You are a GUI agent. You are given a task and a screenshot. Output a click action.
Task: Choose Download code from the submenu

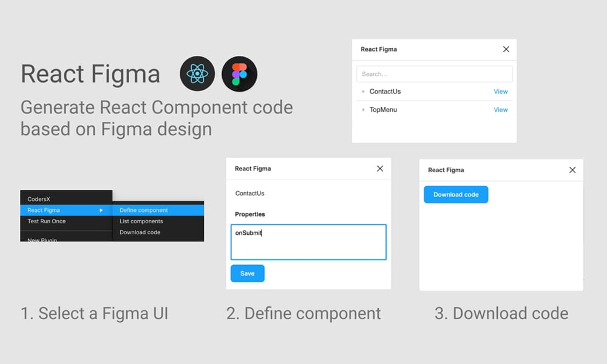pos(140,232)
